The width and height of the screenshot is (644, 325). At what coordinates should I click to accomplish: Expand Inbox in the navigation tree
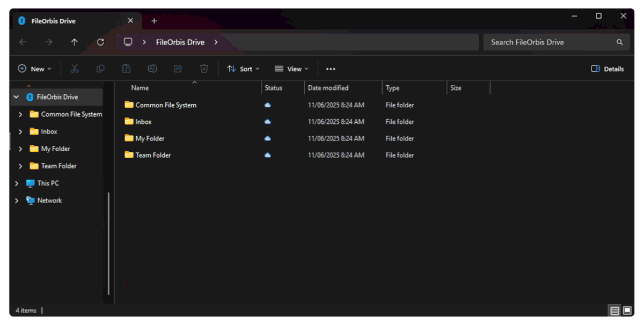[x=20, y=131]
